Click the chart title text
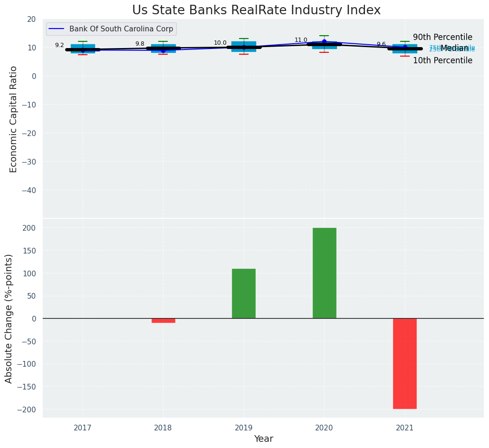This screenshot has height=448, width=489. click(256, 10)
